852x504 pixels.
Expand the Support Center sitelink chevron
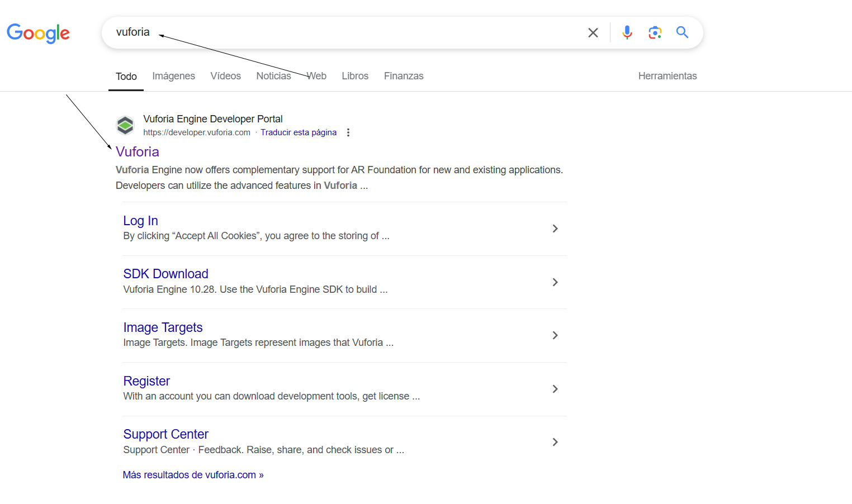coord(555,442)
